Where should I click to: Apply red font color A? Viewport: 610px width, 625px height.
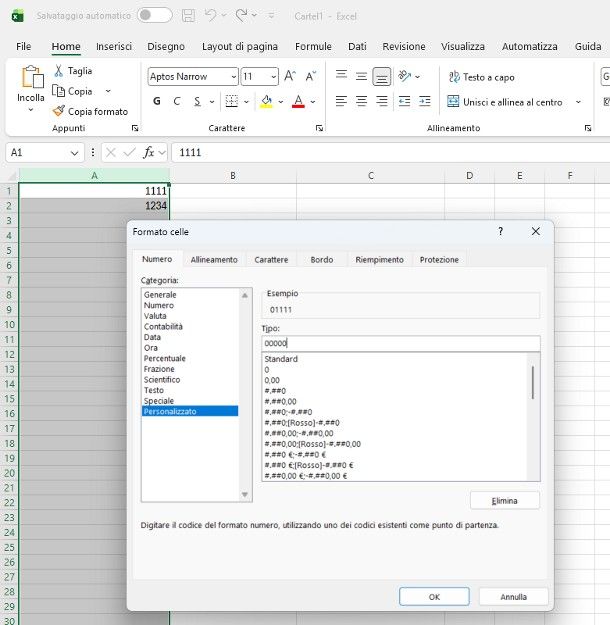[x=298, y=101]
